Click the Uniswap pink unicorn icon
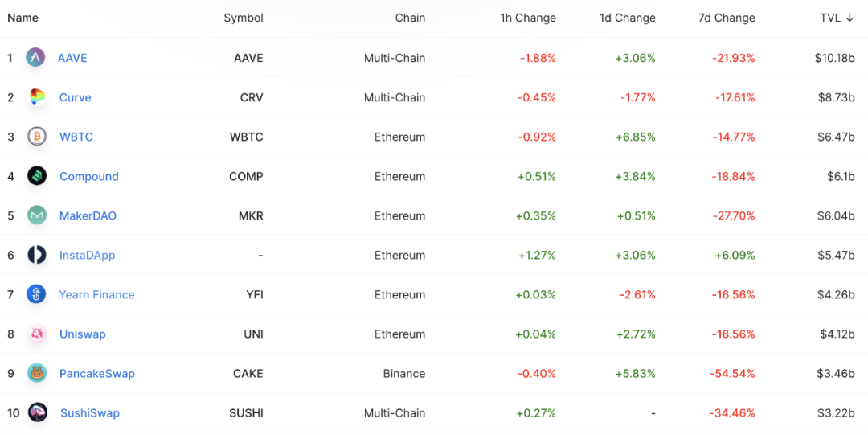The image size is (868, 435). click(x=37, y=334)
